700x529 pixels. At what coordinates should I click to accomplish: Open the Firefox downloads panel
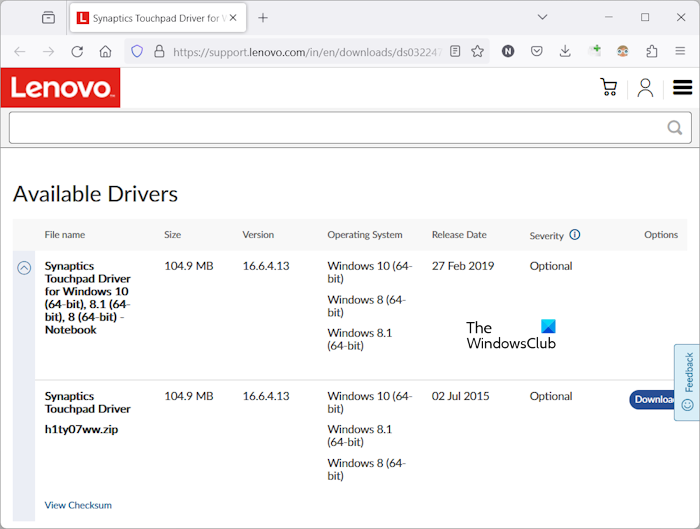pos(565,51)
